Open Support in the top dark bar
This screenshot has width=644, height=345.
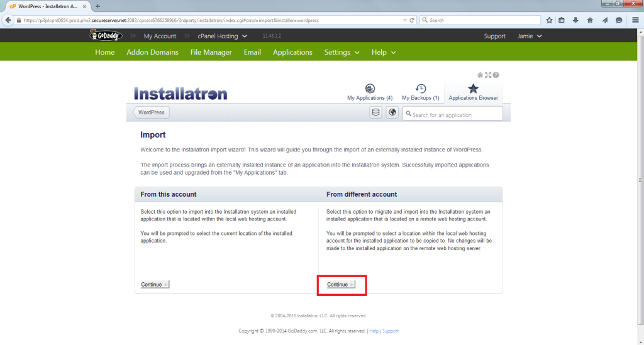(x=494, y=36)
